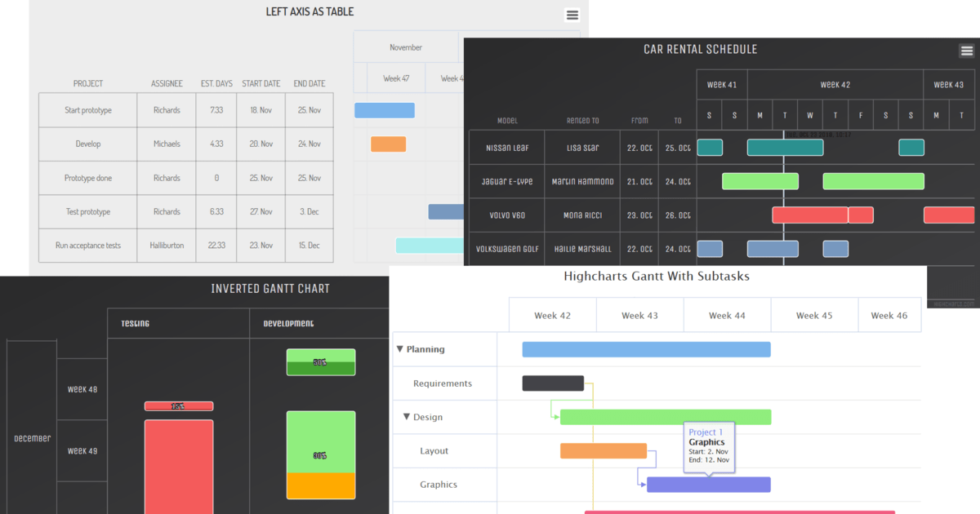
Task: Click the Martin Hammond renter cell
Action: click(582, 181)
